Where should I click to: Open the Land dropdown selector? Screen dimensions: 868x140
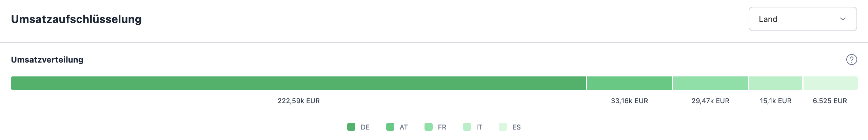(x=802, y=19)
